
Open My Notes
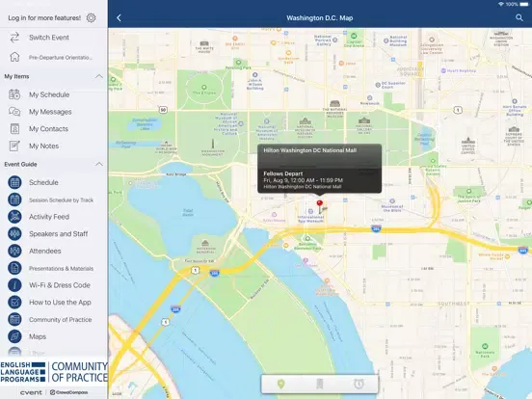54,146
